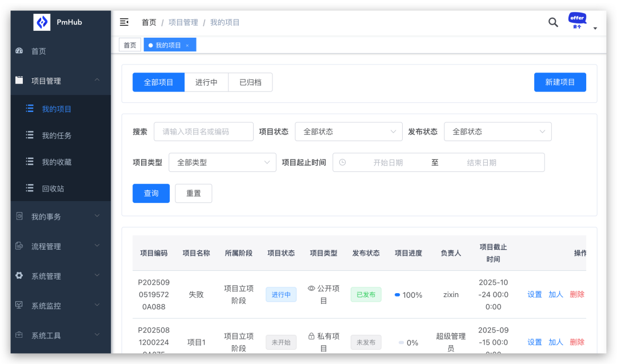Click the 查询 button
Screen dimensions: 617x364
click(x=151, y=193)
